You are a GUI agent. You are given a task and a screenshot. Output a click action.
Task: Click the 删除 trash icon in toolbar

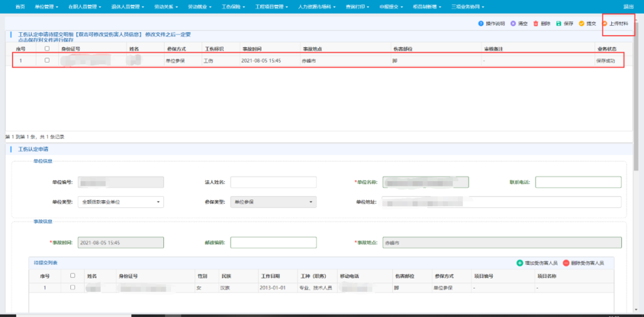tap(536, 24)
